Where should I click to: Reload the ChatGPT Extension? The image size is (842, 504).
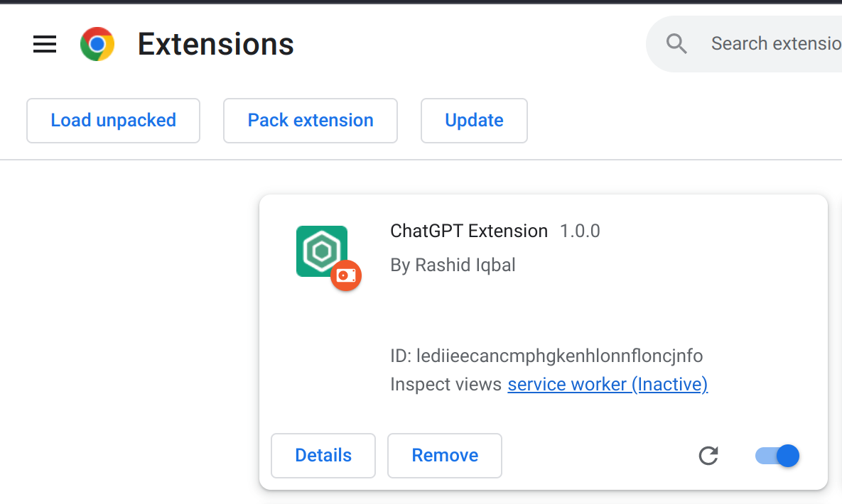[708, 456]
